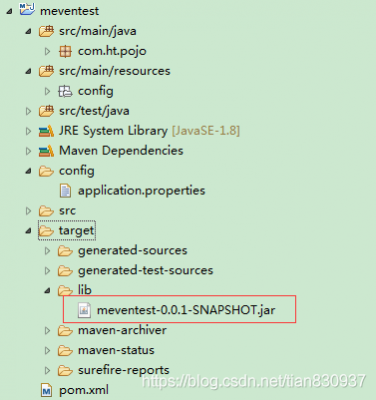Collapse the target folder
The height and width of the screenshot is (400, 376).
(x=29, y=231)
